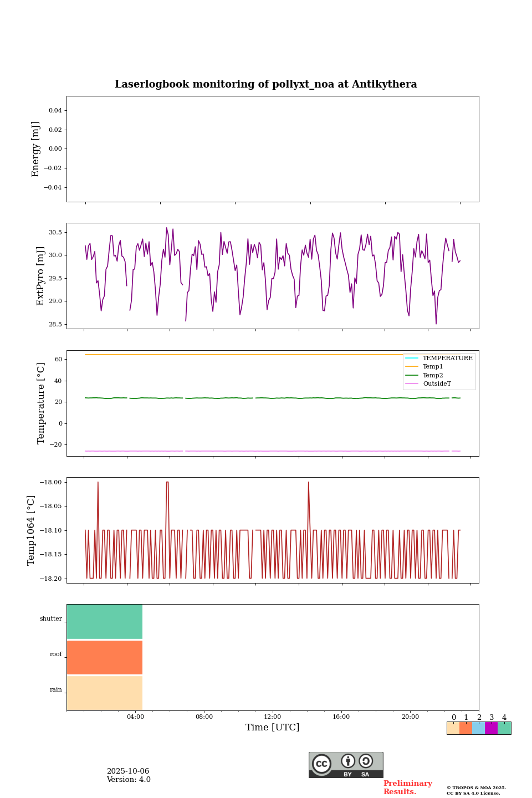Click the SA share-alike icon
Viewport: 532px width, 798px height.
tap(366, 761)
